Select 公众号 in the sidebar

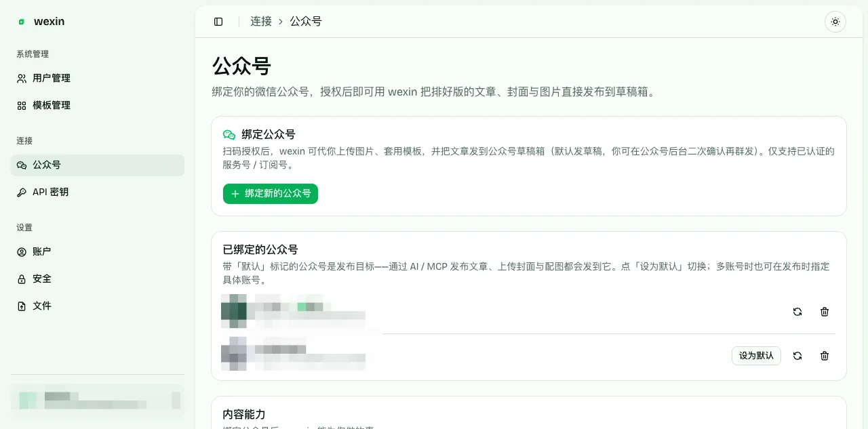point(98,165)
